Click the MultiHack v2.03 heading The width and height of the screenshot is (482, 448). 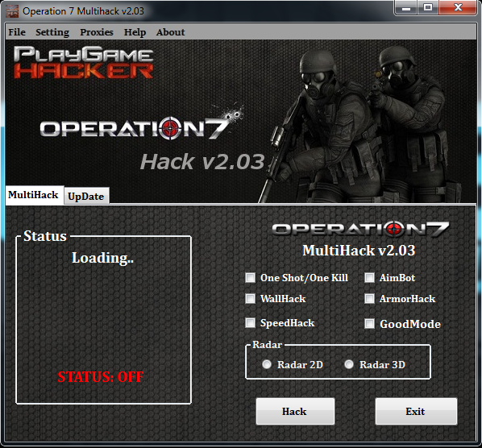tap(359, 251)
